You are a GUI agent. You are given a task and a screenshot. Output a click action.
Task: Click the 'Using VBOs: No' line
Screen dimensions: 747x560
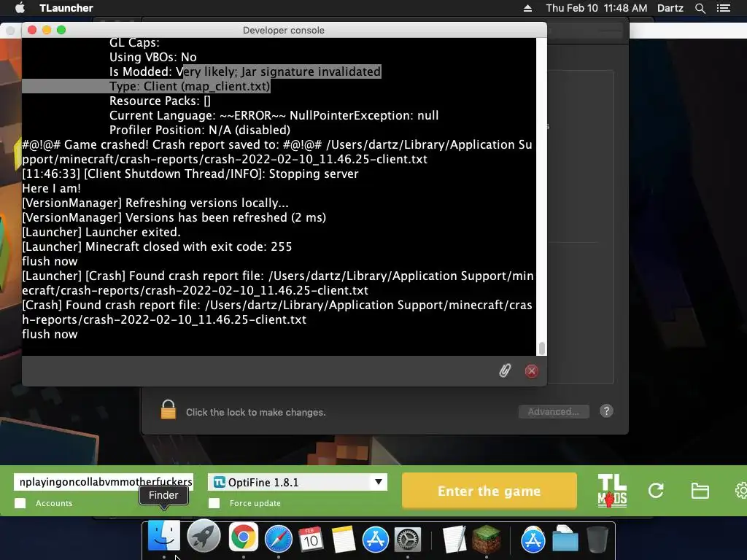tap(153, 57)
